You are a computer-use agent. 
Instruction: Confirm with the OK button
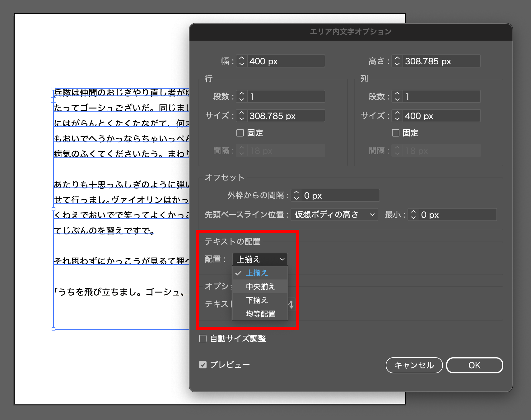(474, 365)
